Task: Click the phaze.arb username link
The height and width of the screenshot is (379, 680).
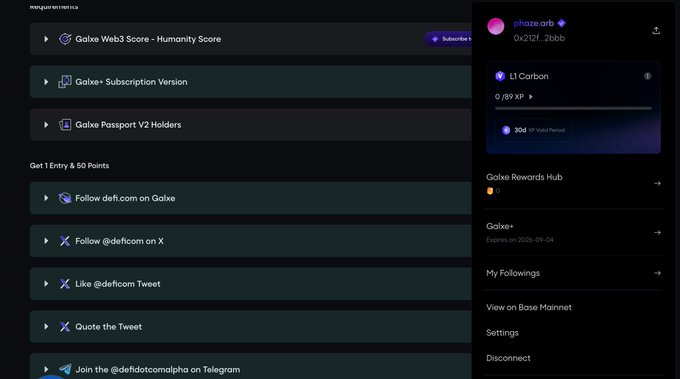Action: [x=533, y=23]
